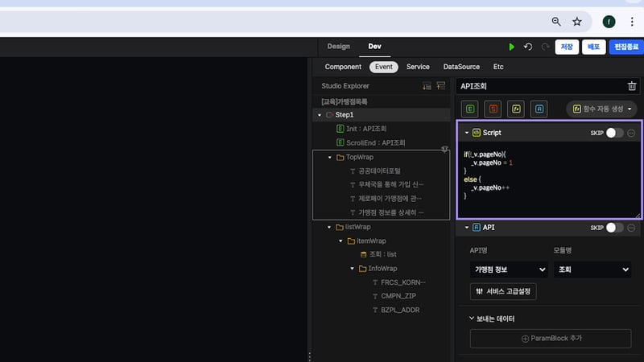Grab the Script editor resize handle

click(x=637, y=215)
